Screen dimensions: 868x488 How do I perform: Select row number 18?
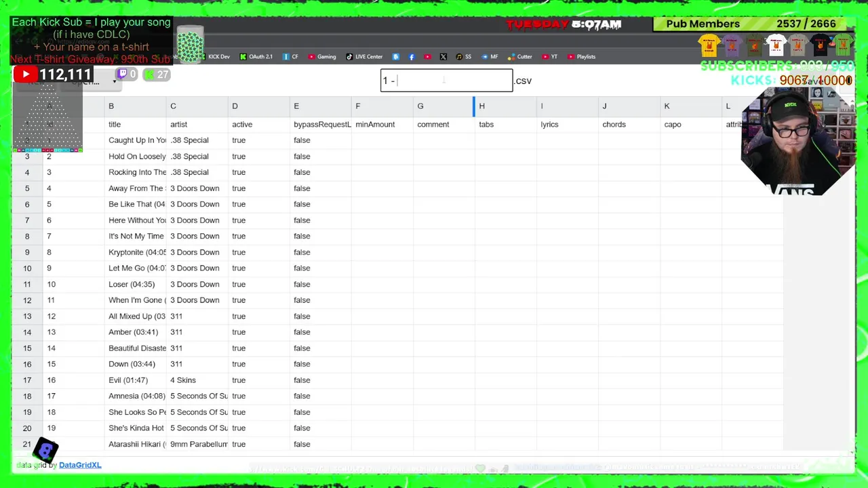[27, 396]
